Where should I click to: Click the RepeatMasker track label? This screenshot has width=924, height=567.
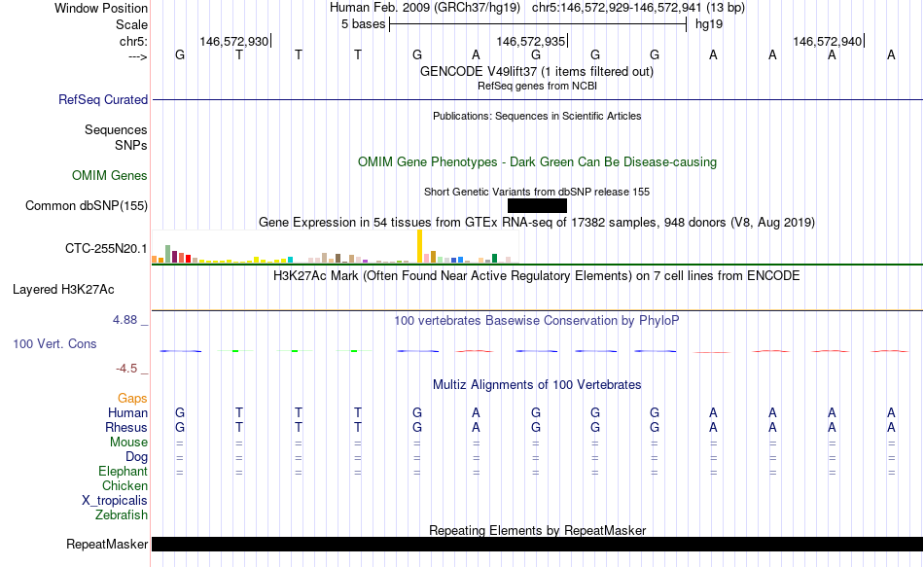[107, 544]
